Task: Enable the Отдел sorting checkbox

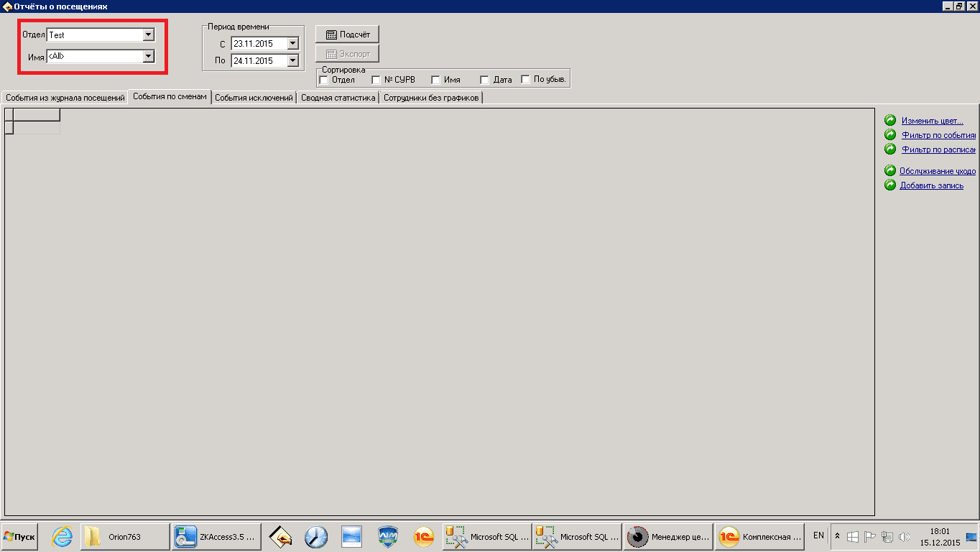Action: [x=323, y=80]
